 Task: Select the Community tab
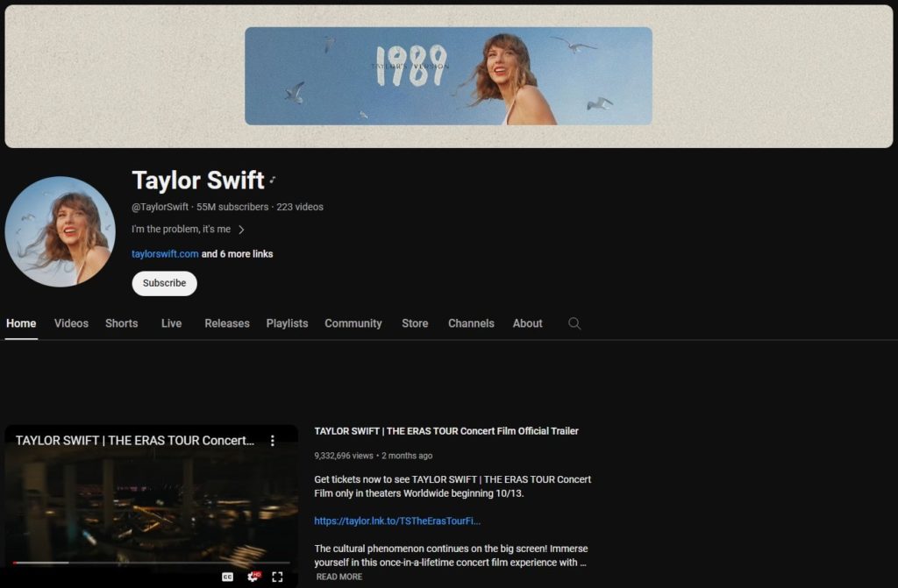point(353,323)
